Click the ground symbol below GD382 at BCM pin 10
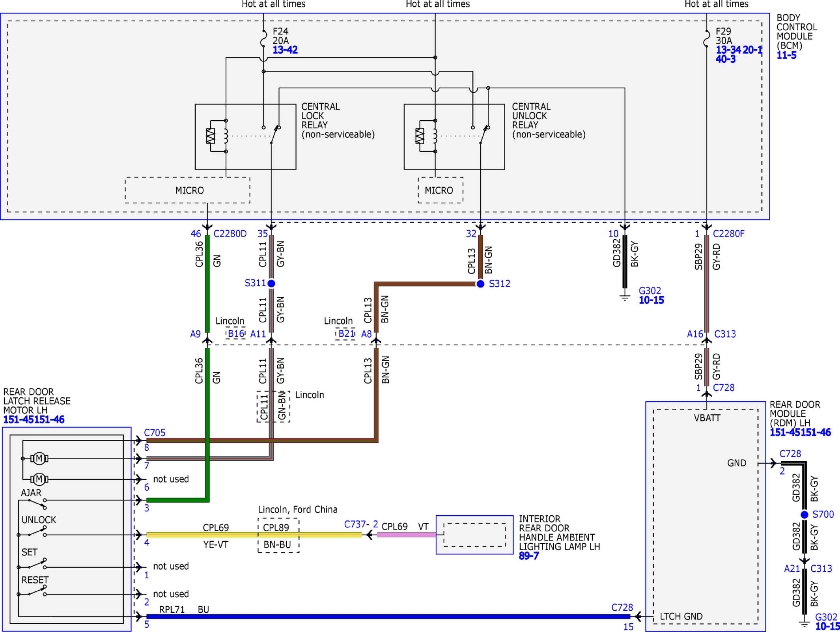 click(x=625, y=297)
